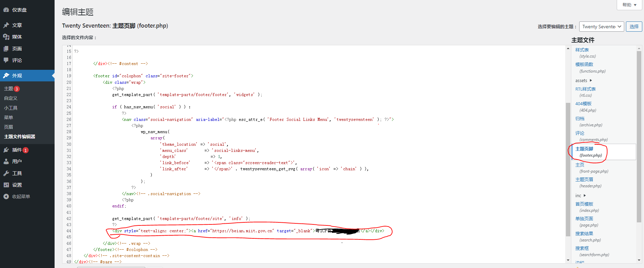Click code line 44 with beian link
This screenshot has width=644, height=268.
248,231
